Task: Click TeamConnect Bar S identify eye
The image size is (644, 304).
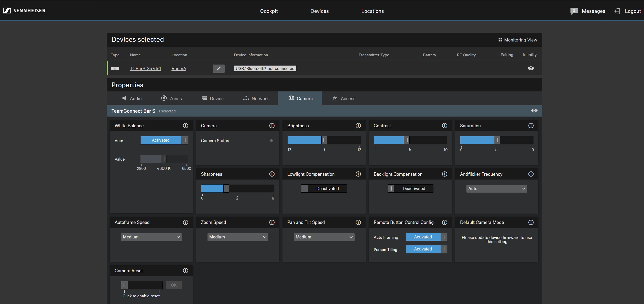Action: pyautogui.click(x=534, y=110)
